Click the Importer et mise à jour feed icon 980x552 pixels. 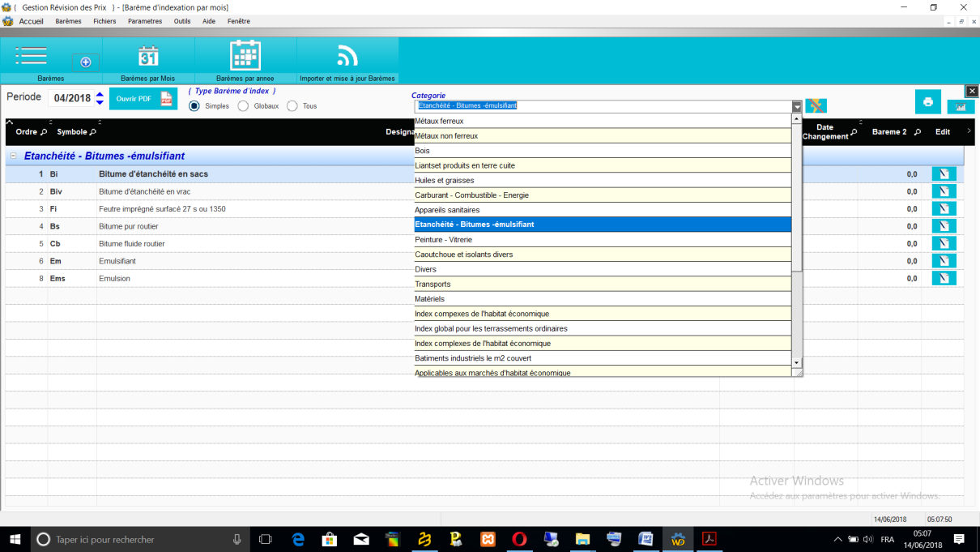tap(347, 56)
